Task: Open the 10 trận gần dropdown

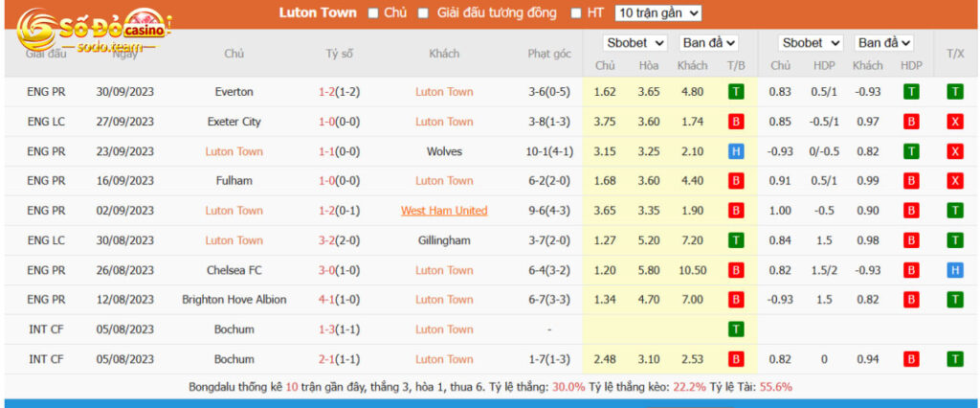Action: click(x=658, y=13)
